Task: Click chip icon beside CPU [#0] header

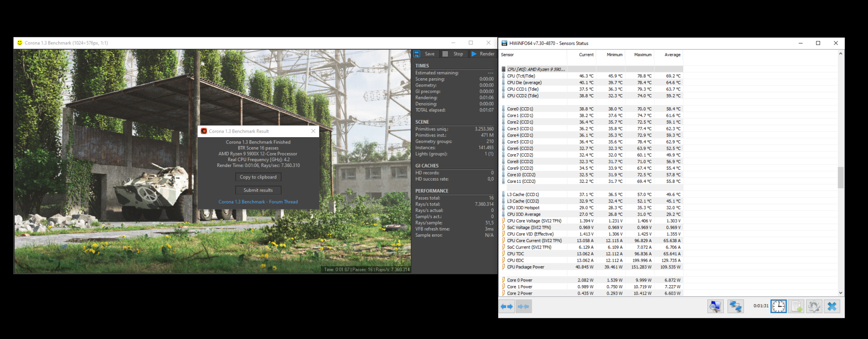Action: coord(503,69)
